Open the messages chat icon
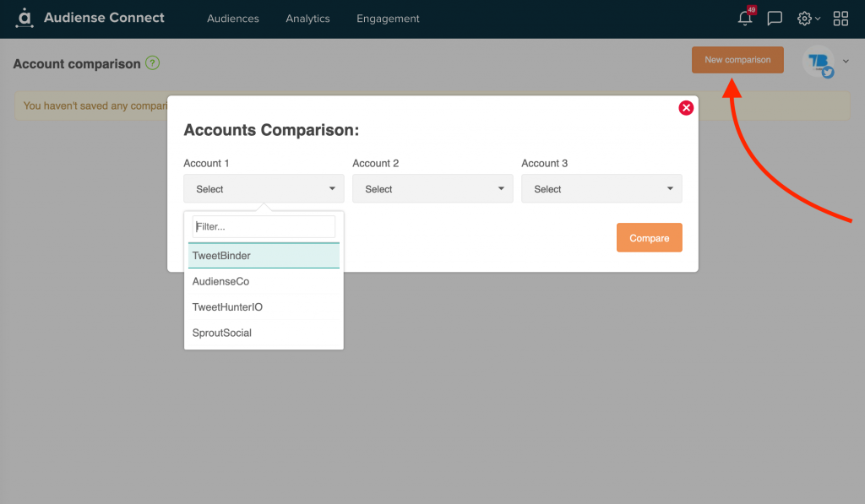This screenshot has width=865, height=504. (775, 19)
